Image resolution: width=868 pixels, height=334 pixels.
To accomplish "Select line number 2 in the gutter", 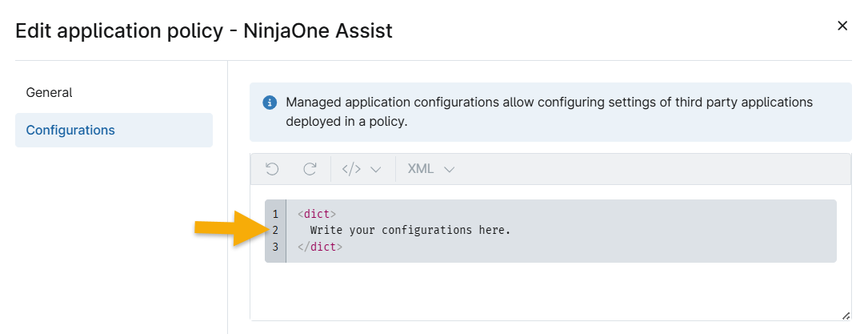I will tap(275, 231).
